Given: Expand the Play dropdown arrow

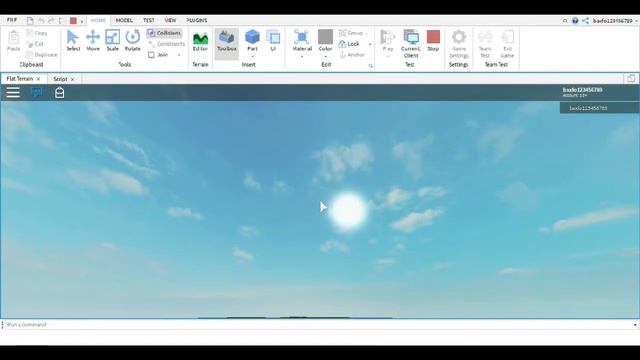Looking at the screenshot, I should click(x=388, y=56).
